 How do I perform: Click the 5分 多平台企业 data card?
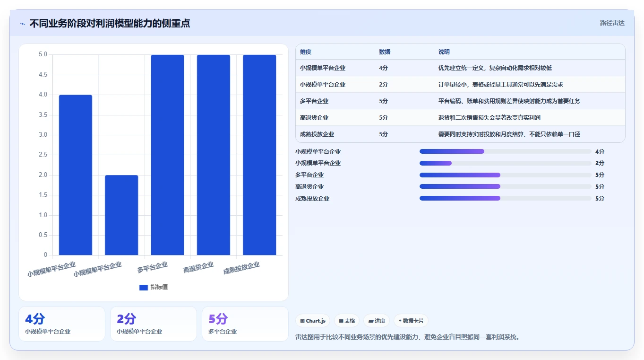[245, 324]
